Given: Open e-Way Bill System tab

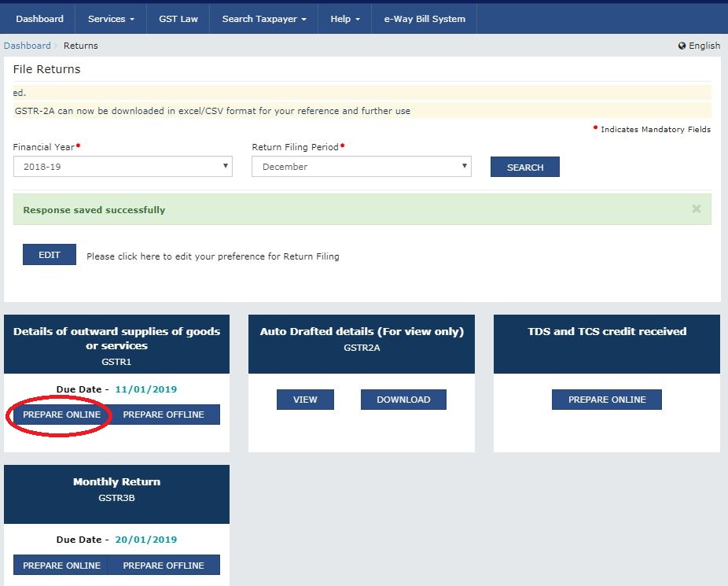Looking at the screenshot, I should (425, 19).
